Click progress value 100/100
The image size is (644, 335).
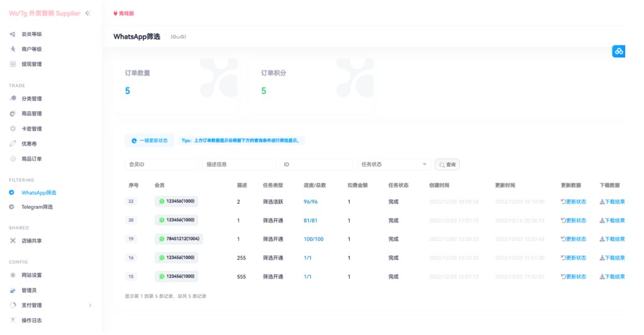[x=313, y=239]
